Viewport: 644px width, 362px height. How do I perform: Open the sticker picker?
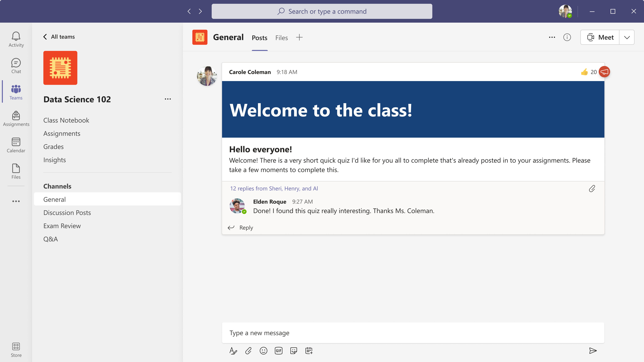coord(294,351)
